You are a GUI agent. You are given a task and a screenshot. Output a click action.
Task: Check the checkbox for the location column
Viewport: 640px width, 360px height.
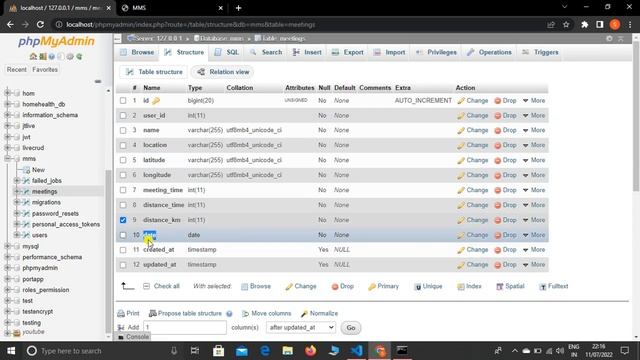(123, 145)
